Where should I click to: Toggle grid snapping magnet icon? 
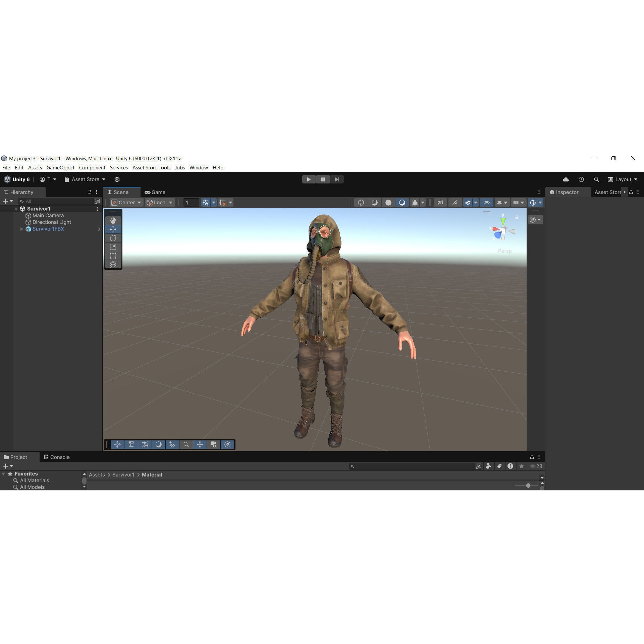click(x=222, y=203)
